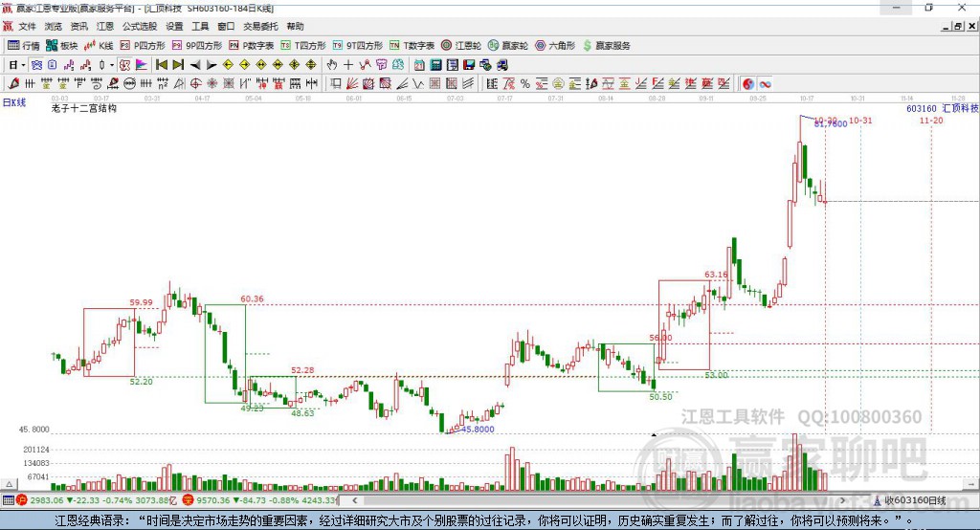Click the 日K线 label
Image resolution: width=980 pixels, height=530 pixels.
click(x=14, y=102)
